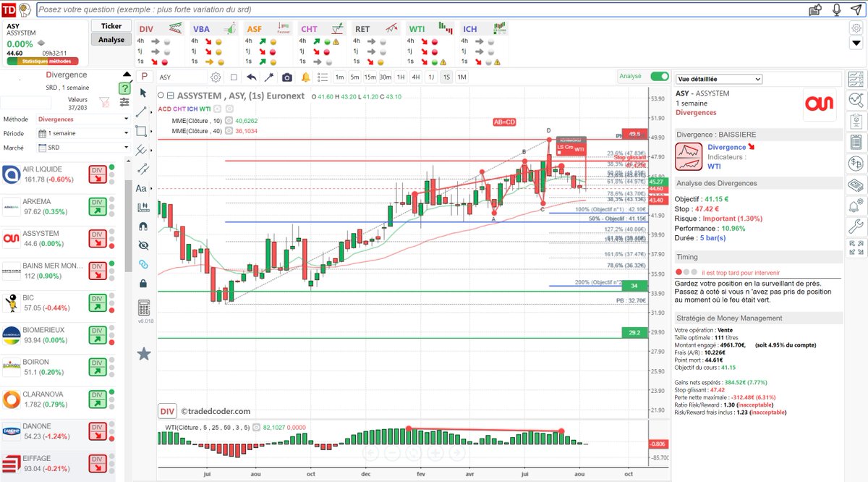The image size is (868, 482).
Task: Click the P button above drawing tools
Action: [144, 76]
